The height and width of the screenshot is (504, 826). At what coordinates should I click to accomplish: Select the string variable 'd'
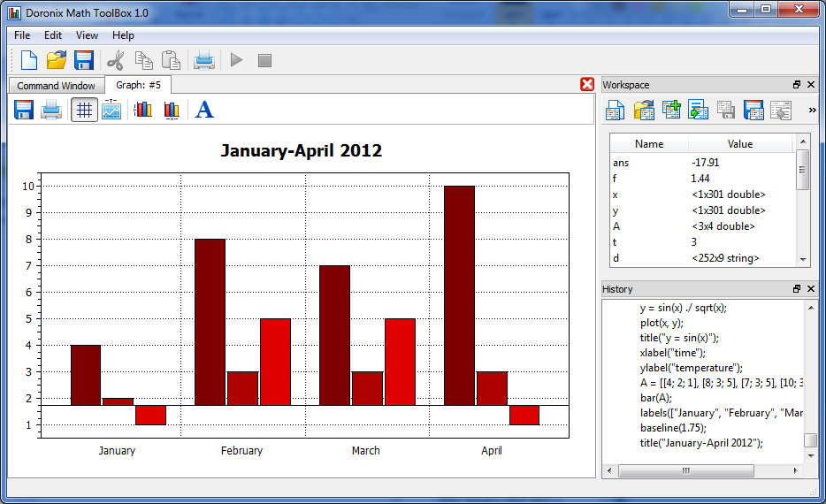703,258
